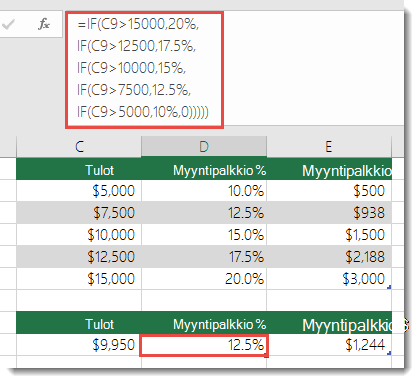Click the Enter checkmark in formula bar
Screen dimensions: 419x383
point(8,24)
